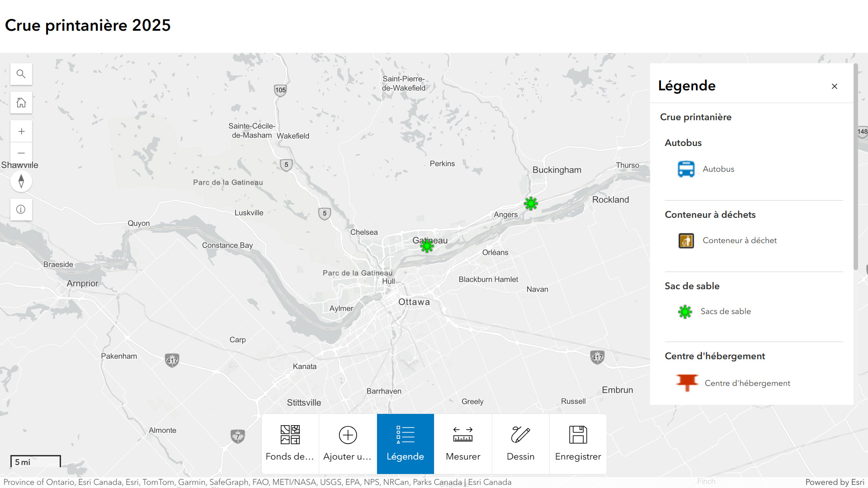Open the Dessin drawing tool
The width and height of the screenshot is (868, 488).
pos(520,443)
